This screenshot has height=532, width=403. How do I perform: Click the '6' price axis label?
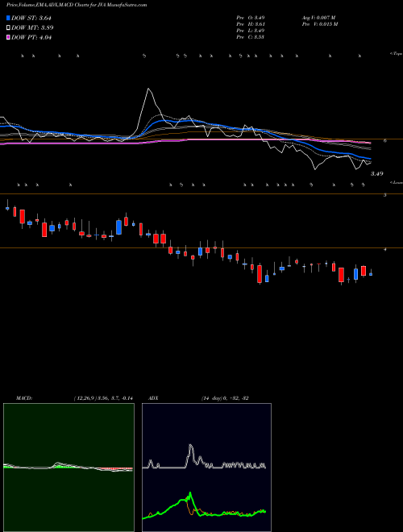pyautogui.click(x=385, y=140)
